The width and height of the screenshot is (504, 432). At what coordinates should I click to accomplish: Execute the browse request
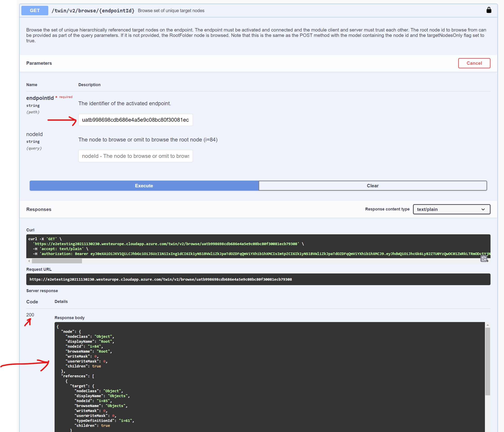(144, 186)
